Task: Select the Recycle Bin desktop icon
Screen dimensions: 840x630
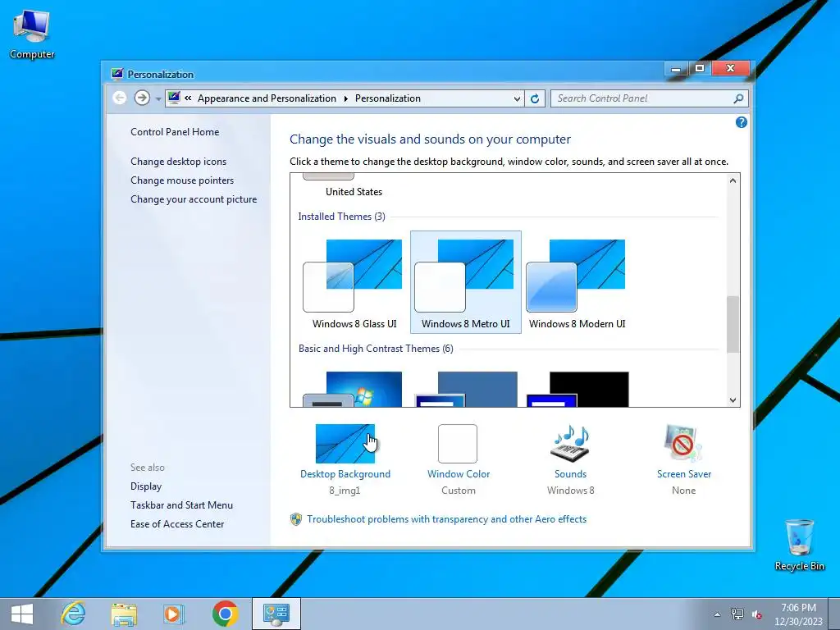Action: (799, 545)
